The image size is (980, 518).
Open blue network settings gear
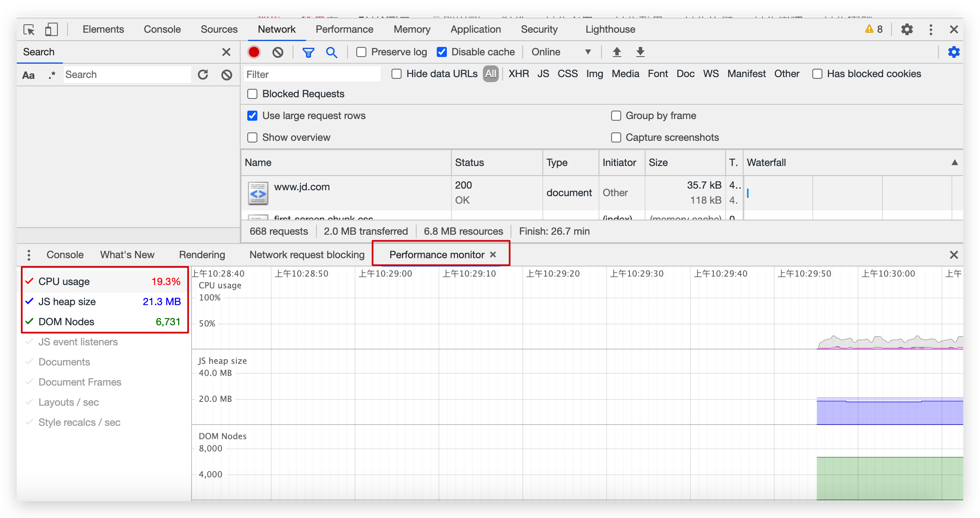[954, 52]
